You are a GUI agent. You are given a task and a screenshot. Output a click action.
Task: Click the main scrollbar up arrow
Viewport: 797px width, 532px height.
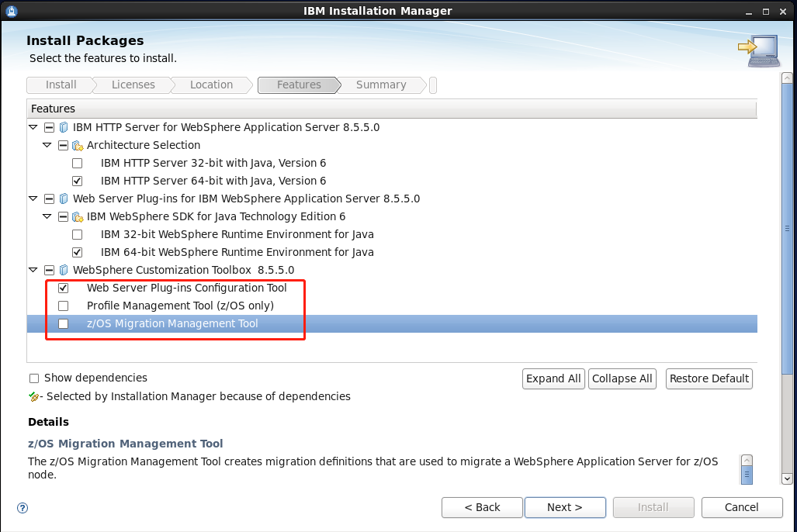[787, 78]
